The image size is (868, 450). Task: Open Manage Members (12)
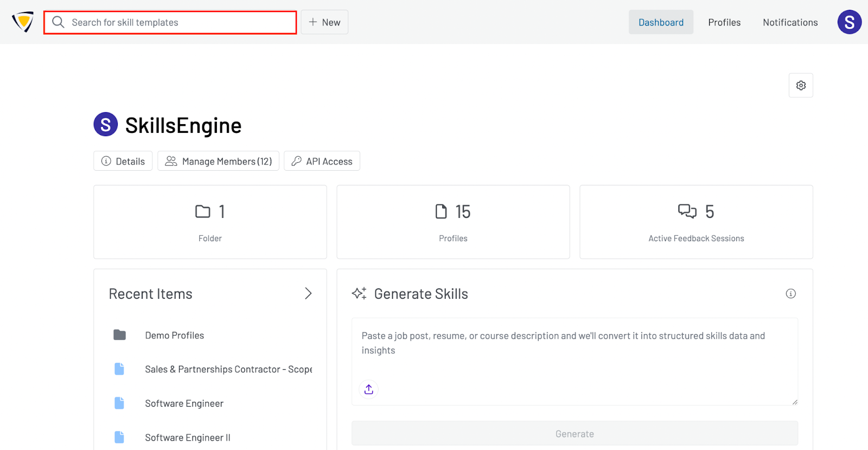[x=218, y=161]
